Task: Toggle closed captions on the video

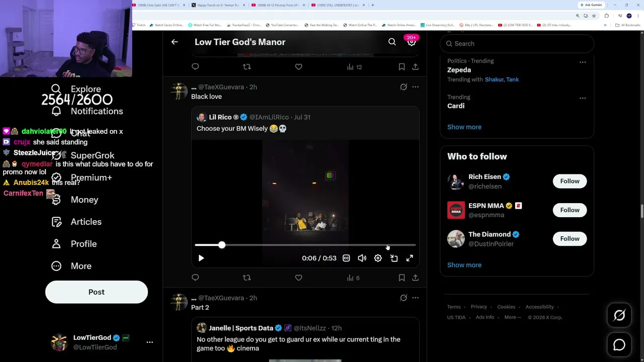Action: (346, 258)
